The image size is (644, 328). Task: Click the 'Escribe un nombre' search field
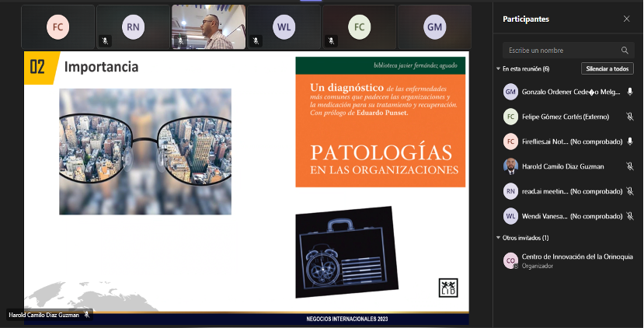[x=559, y=51]
